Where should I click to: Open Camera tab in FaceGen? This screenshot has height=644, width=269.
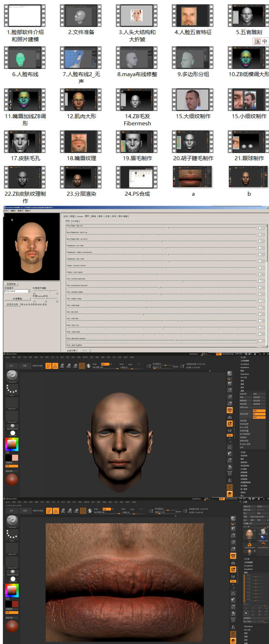tap(80, 216)
